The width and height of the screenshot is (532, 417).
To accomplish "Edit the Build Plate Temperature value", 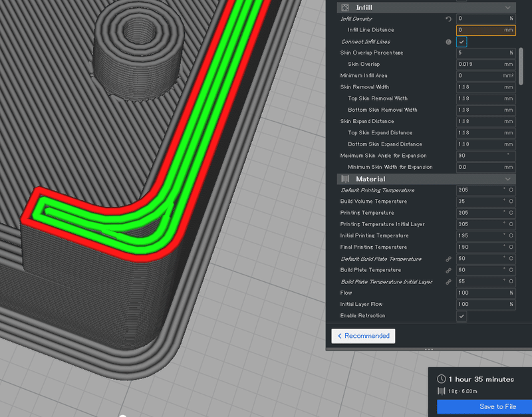I will (x=486, y=270).
